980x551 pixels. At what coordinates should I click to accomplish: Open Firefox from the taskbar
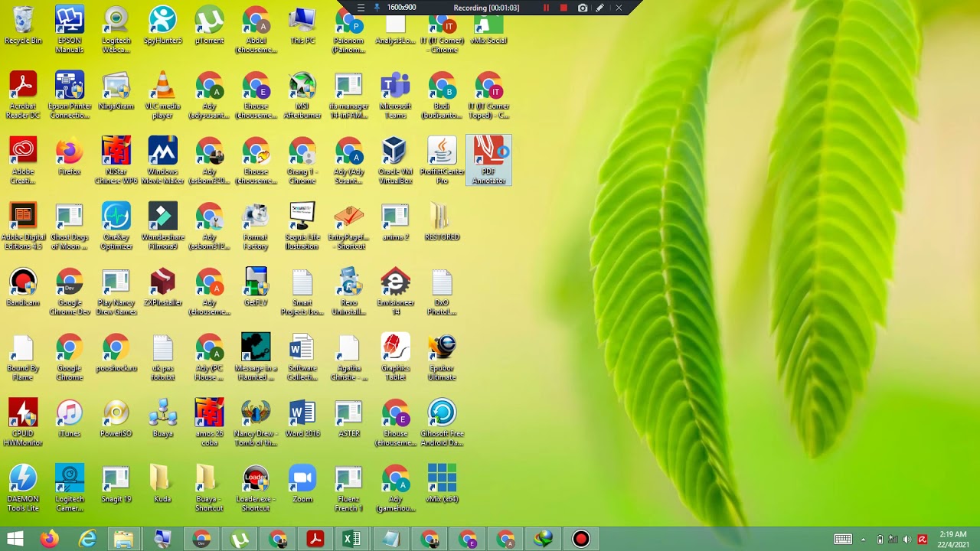tap(49, 539)
